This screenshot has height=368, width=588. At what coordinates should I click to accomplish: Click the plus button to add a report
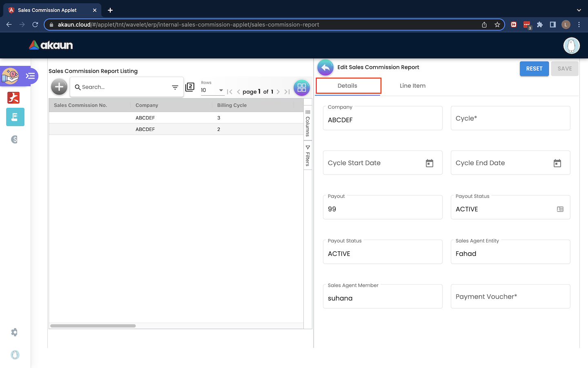tap(59, 87)
